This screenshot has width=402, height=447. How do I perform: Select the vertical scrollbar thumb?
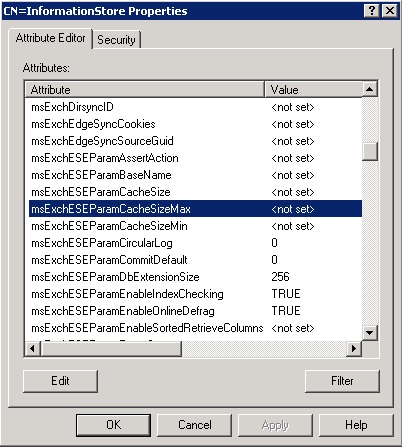tap(370, 151)
